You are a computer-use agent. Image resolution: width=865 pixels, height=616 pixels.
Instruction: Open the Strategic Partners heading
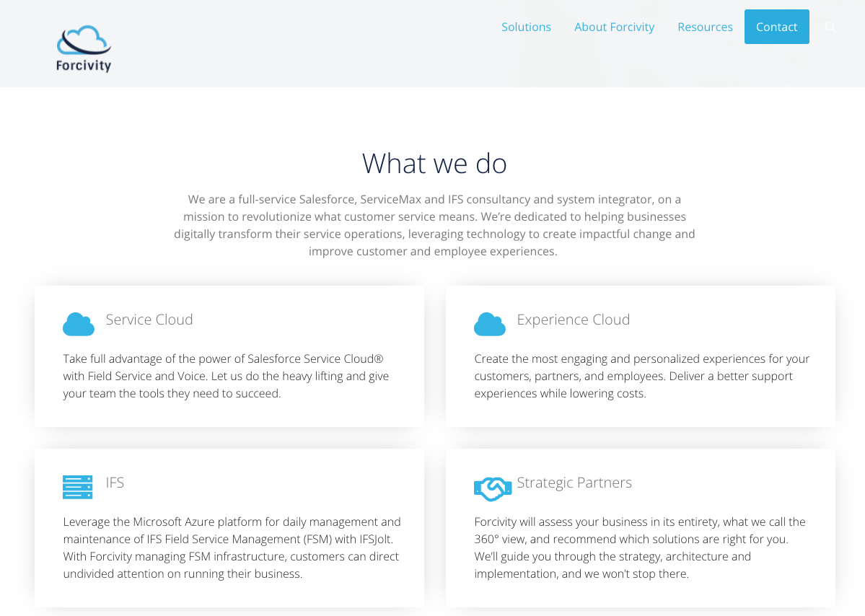click(574, 483)
